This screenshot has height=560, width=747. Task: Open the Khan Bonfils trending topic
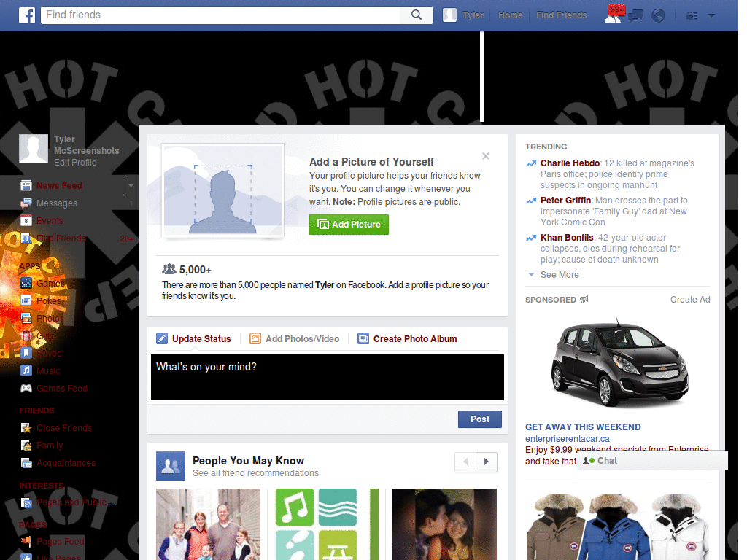[566, 238]
